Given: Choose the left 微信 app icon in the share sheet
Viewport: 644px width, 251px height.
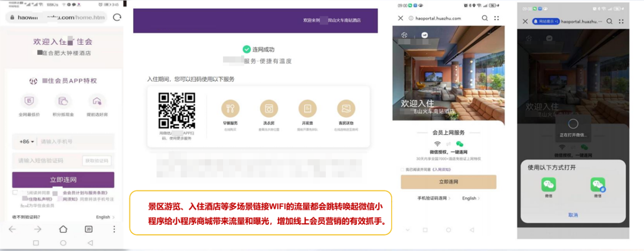Looking at the screenshot, I should [x=548, y=185].
